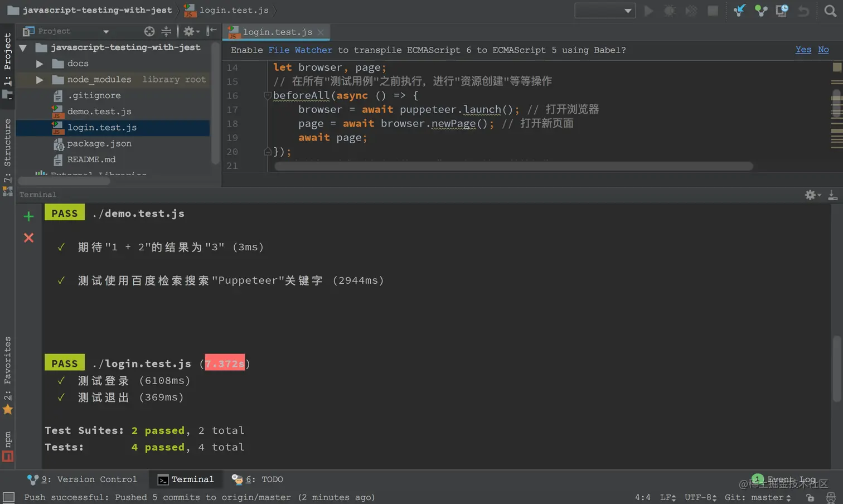Close the login.test.js editor tab

(x=321, y=32)
